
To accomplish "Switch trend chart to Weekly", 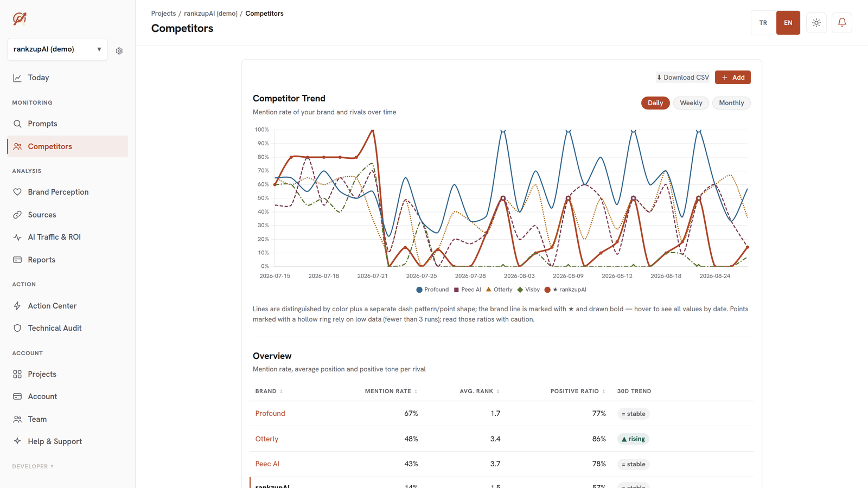I will tap(691, 103).
